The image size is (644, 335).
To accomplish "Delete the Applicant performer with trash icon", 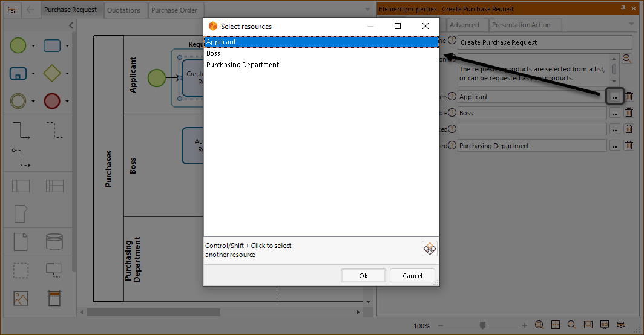I will (x=629, y=96).
